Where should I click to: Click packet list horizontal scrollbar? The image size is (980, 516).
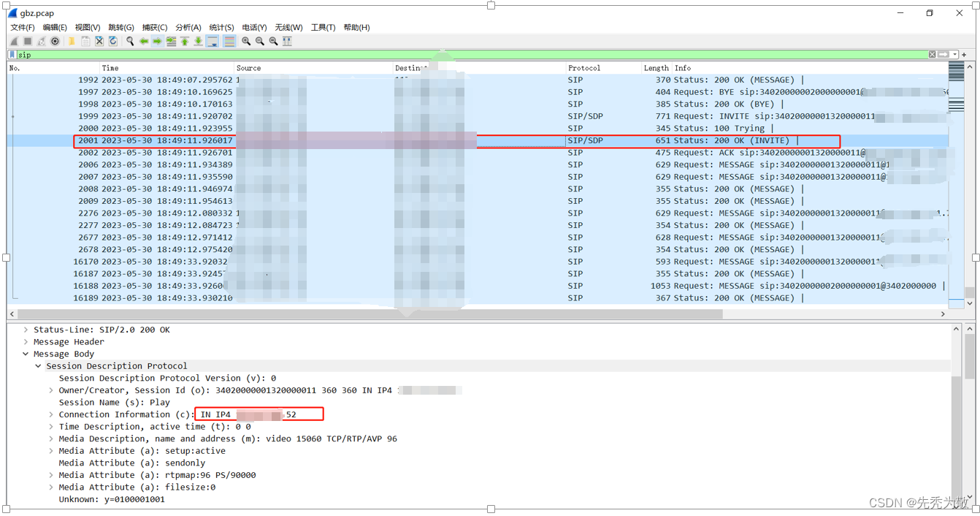pyautogui.click(x=369, y=314)
